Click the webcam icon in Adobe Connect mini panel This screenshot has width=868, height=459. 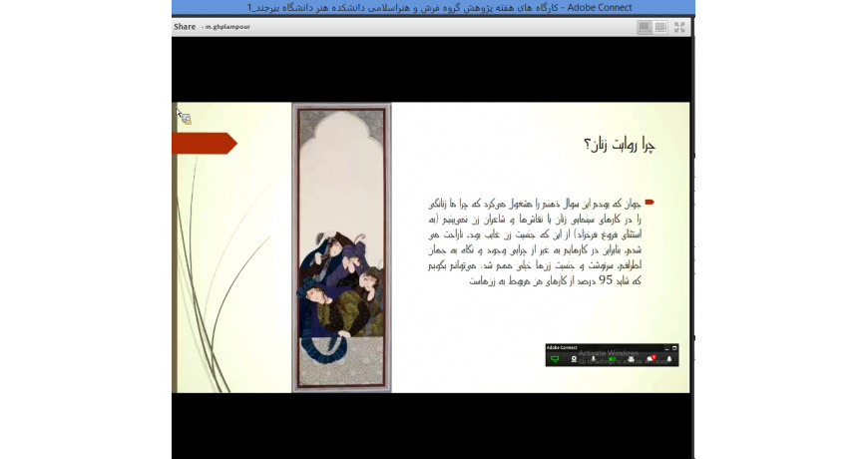click(x=574, y=359)
